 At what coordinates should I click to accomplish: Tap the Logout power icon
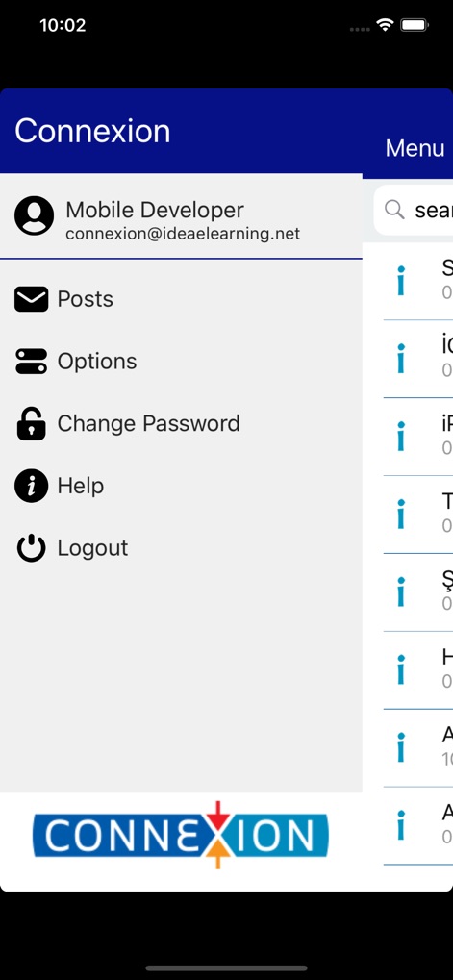31,548
